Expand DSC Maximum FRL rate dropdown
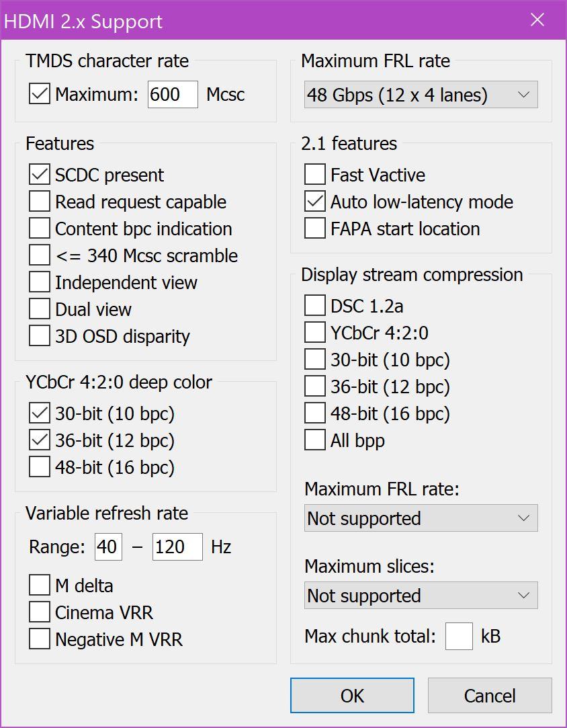This screenshot has width=567, height=728. [x=421, y=518]
